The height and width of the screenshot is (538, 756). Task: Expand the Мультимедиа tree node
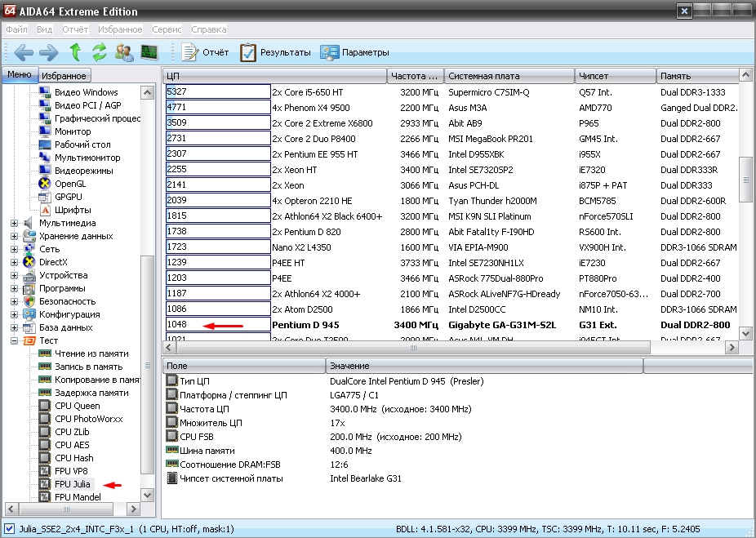click(14, 223)
